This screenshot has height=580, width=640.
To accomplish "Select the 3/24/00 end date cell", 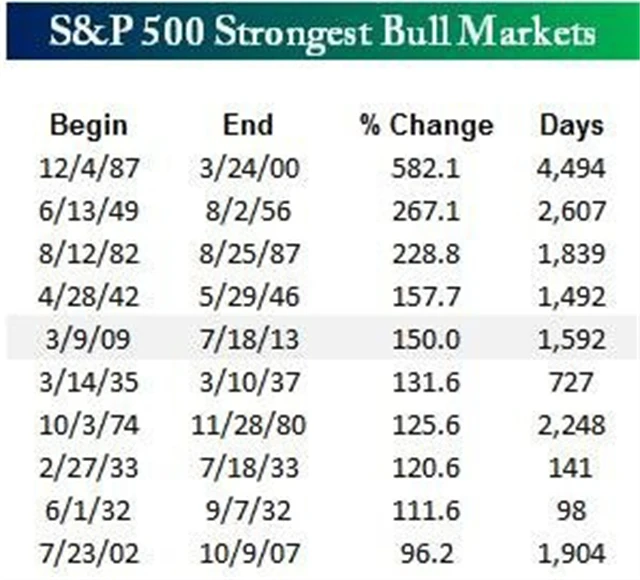I will point(248,167).
